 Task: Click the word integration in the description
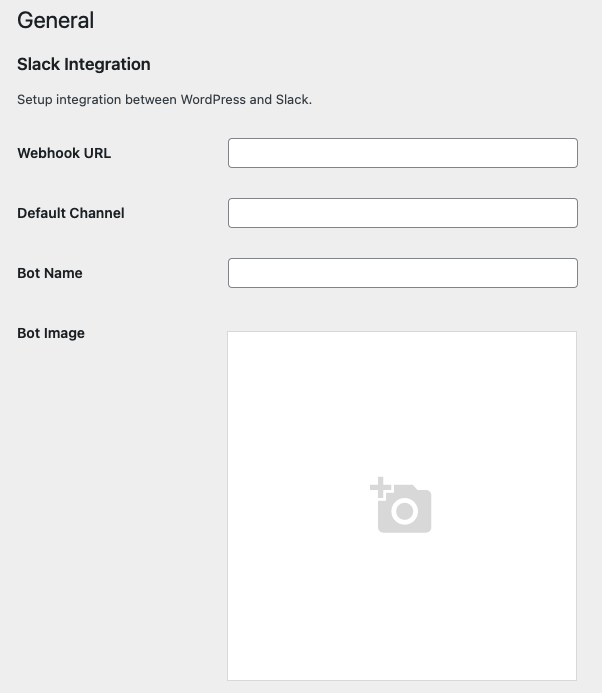click(88, 100)
